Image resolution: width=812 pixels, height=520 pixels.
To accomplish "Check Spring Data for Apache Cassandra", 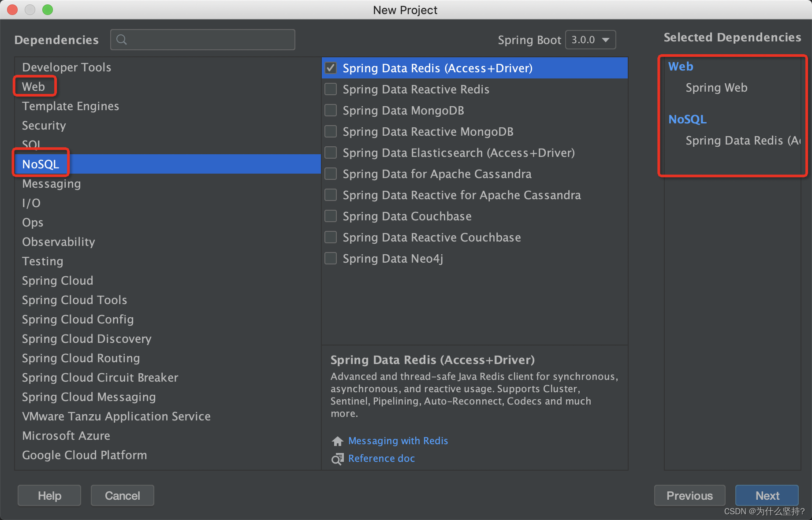I will tap(331, 174).
